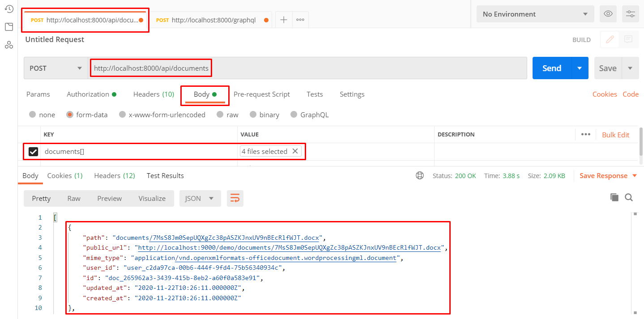Screen dimensions: 644x319
Task: Switch response view to Raw
Action: (x=74, y=198)
